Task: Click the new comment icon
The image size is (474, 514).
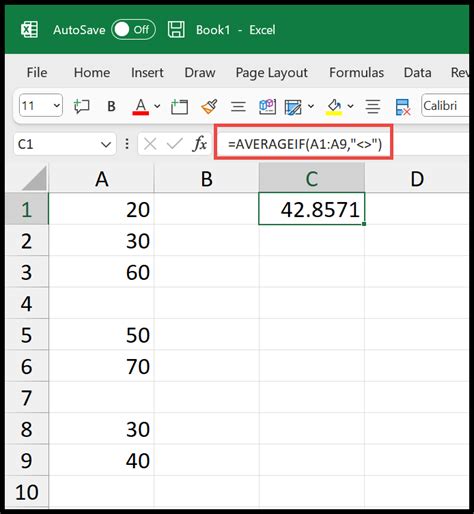Action: tap(81, 106)
